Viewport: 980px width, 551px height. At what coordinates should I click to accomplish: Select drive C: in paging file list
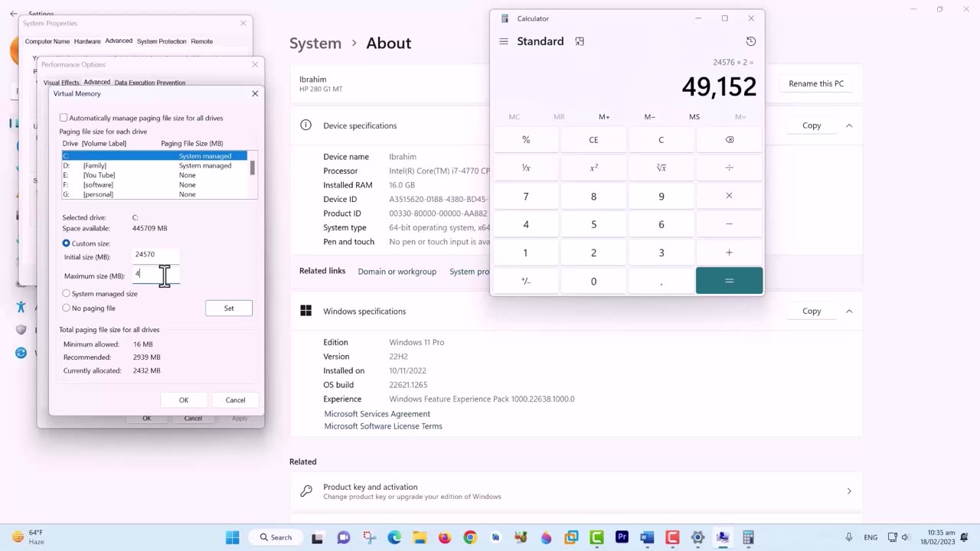[x=155, y=156]
